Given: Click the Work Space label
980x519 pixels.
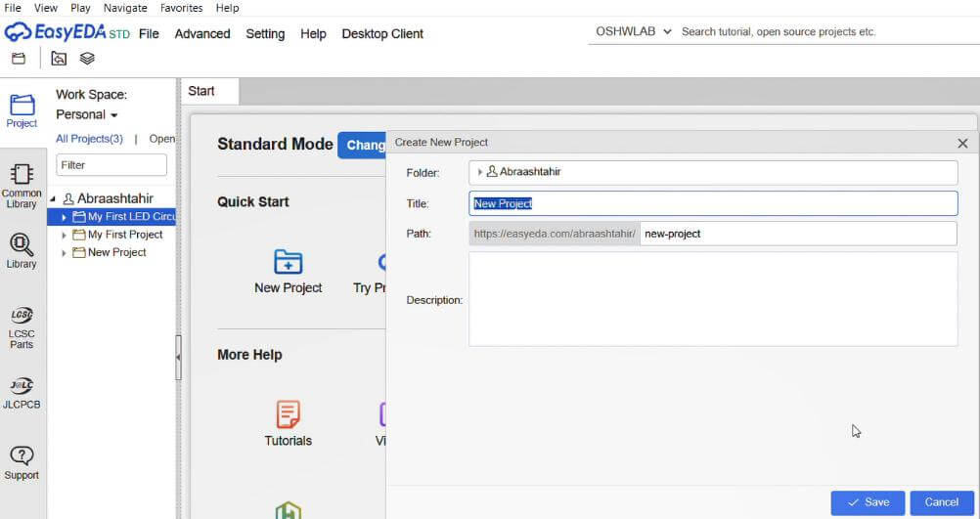Looking at the screenshot, I should [91, 95].
